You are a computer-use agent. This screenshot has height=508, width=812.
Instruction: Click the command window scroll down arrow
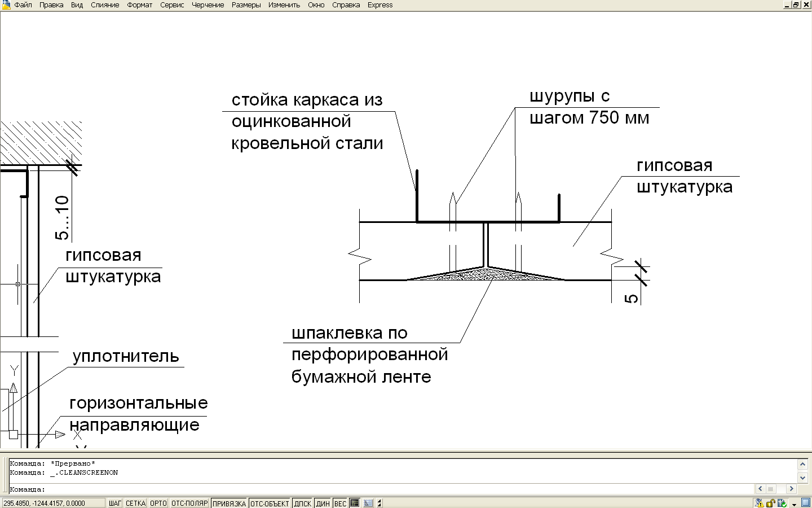click(x=803, y=478)
